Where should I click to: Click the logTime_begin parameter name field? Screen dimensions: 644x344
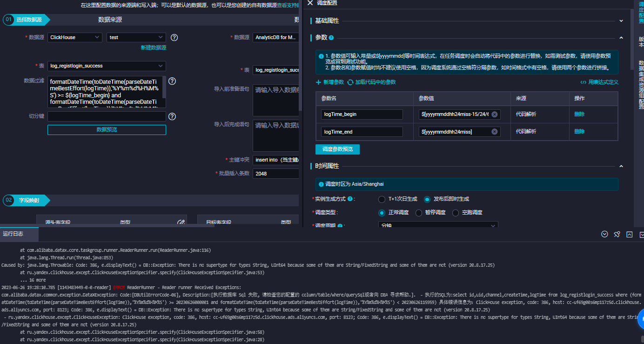point(362,114)
